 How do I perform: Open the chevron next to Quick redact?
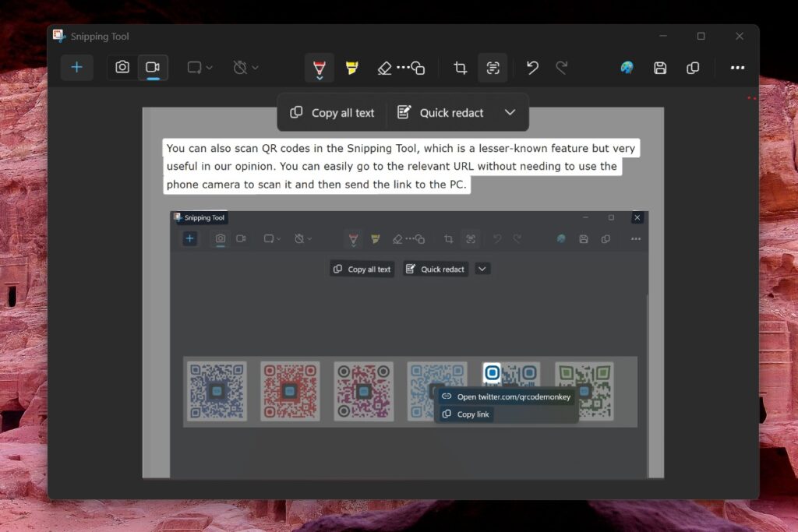click(x=510, y=112)
